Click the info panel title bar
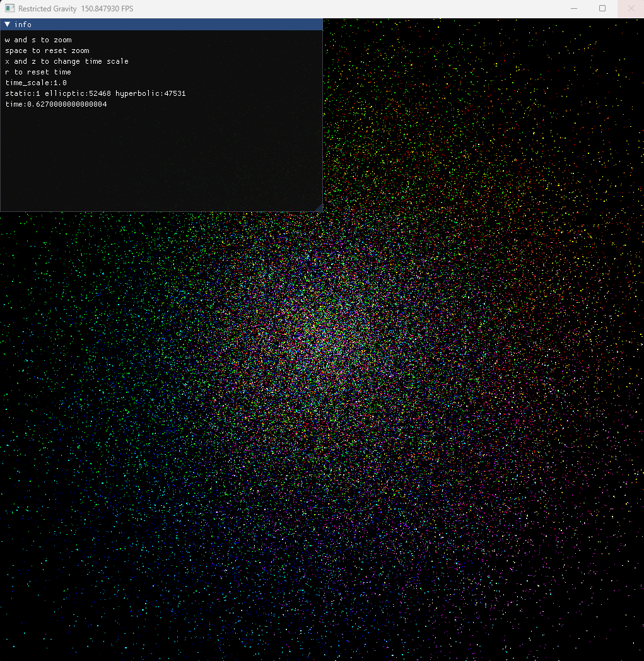This screenshot has height=661, width=644. click(x=161, y=25)
